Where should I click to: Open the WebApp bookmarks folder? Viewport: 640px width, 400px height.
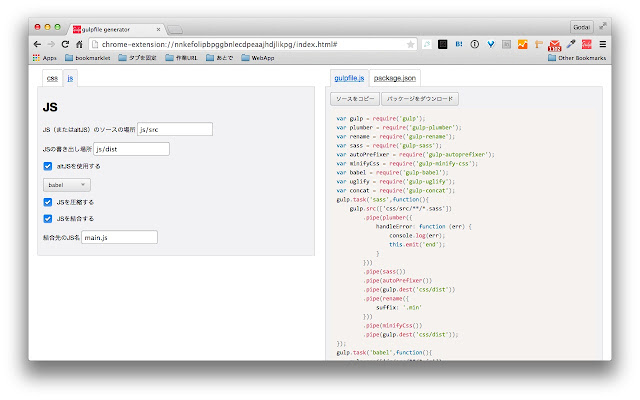(x=258, y=58)
